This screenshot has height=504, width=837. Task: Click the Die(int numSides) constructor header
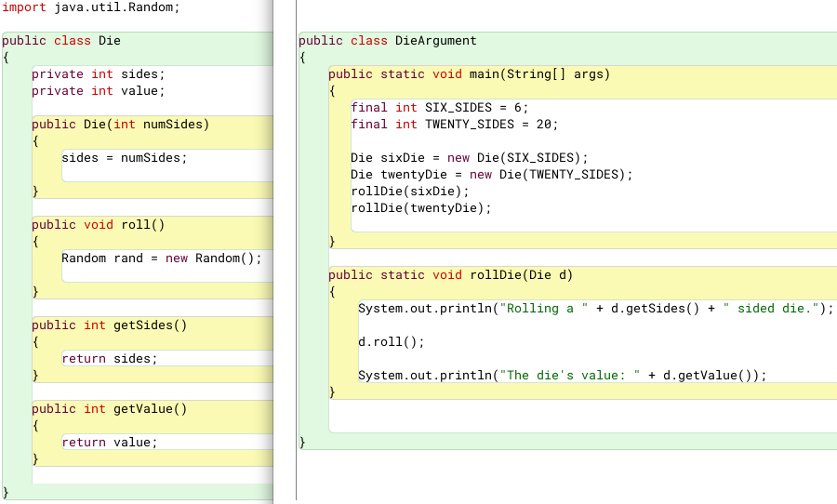(121, 125)
